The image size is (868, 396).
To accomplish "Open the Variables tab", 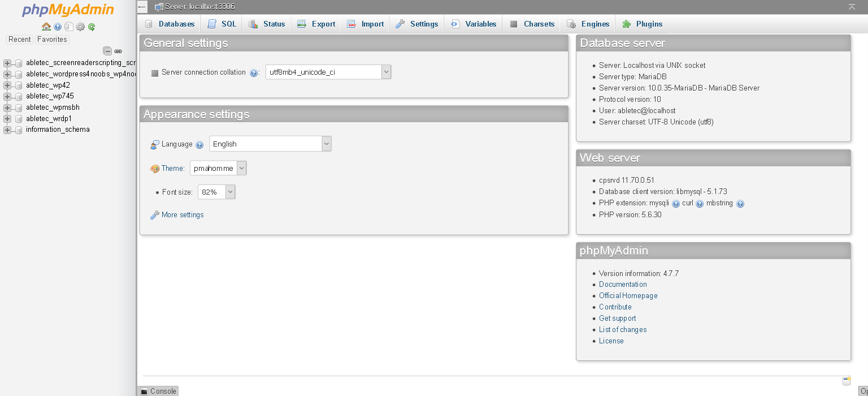I will tap(473, 24).
